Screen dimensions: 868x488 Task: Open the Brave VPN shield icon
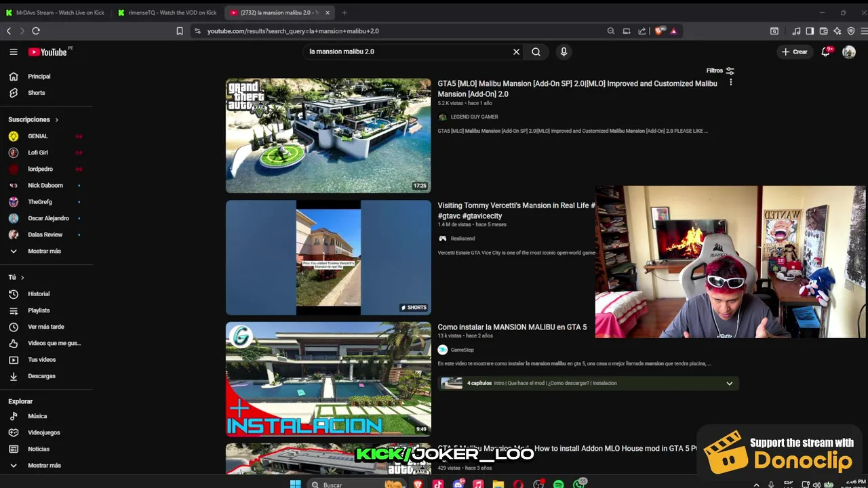[850, 30]
